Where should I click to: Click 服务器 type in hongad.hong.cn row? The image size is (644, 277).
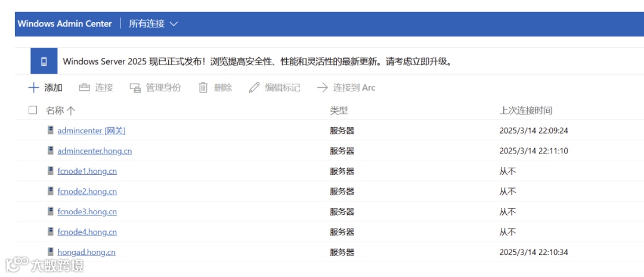[342, 252]
